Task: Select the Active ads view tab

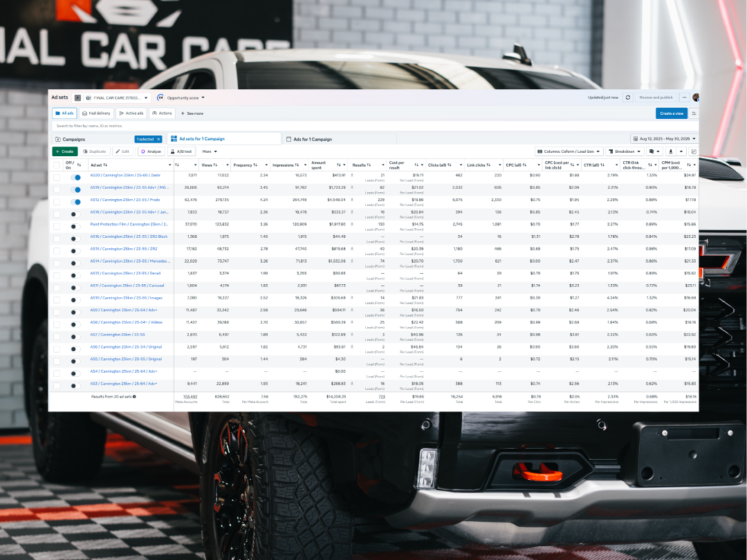Action: [131, 113]
